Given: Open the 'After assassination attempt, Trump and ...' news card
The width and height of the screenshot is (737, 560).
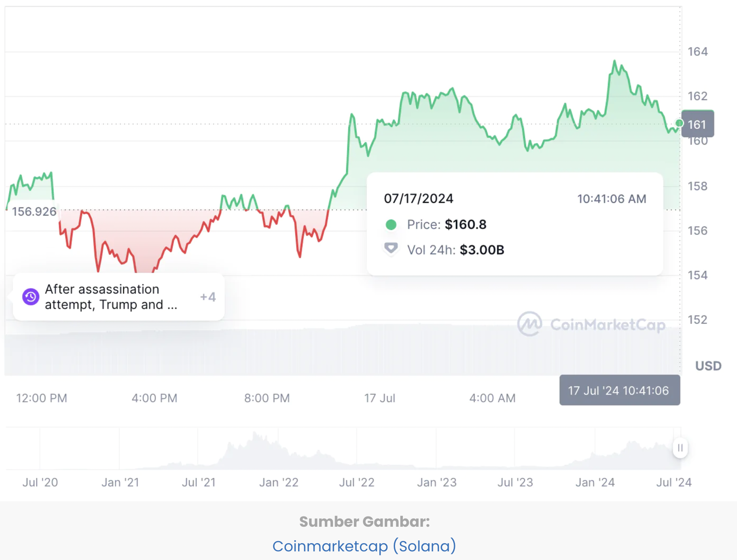Looking at the screenshot, I should (119, 297).
